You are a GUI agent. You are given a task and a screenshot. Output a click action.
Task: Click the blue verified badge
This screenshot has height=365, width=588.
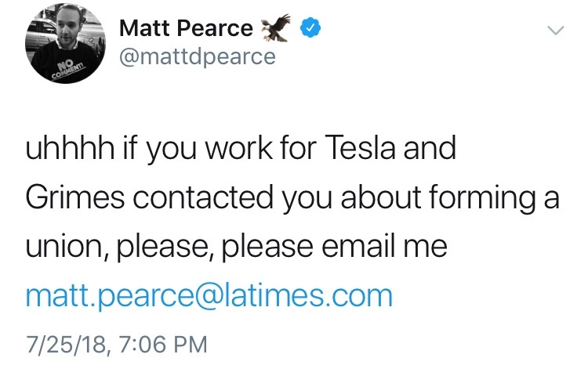click(313, 28)
